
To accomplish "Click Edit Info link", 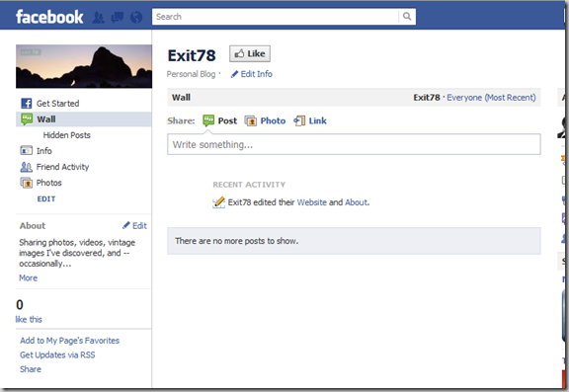I will [256, 74].
